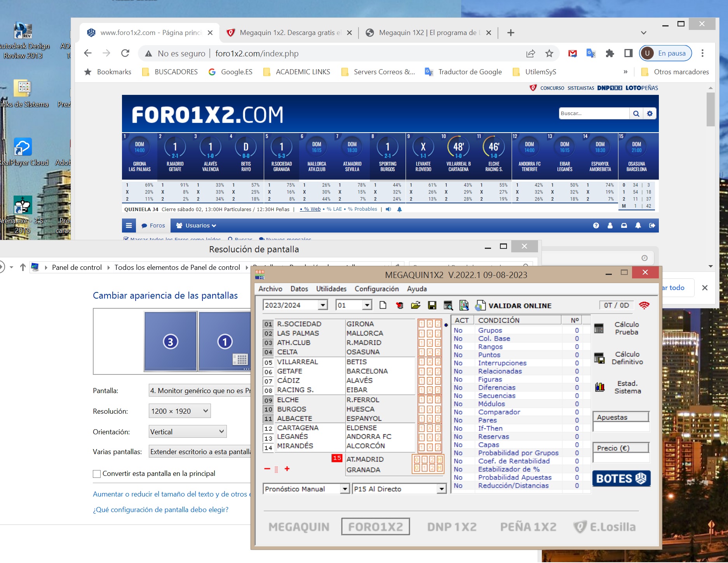
Task: Open the season 2023/2024 dropdown in Megaquin
Action: coord(322,305)
